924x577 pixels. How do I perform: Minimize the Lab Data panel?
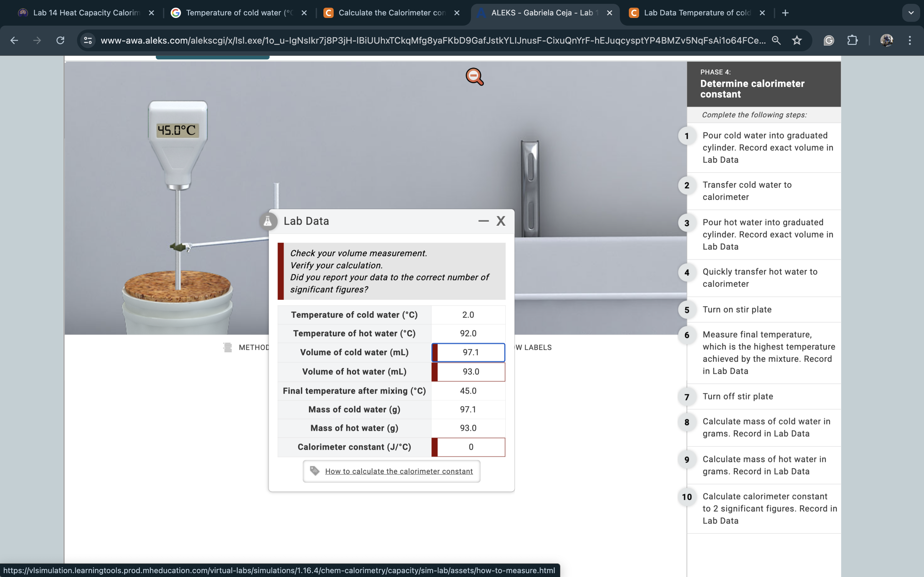(483, 221)
